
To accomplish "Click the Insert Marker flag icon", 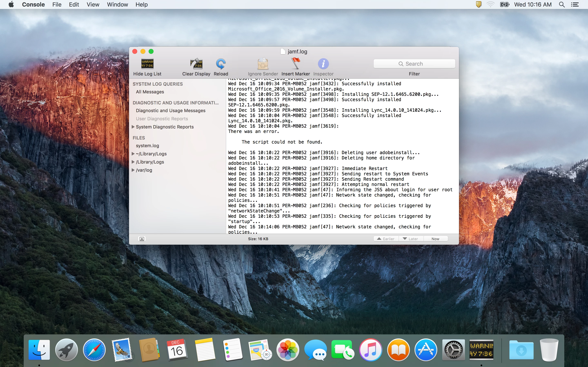I will tap(295, 64).
